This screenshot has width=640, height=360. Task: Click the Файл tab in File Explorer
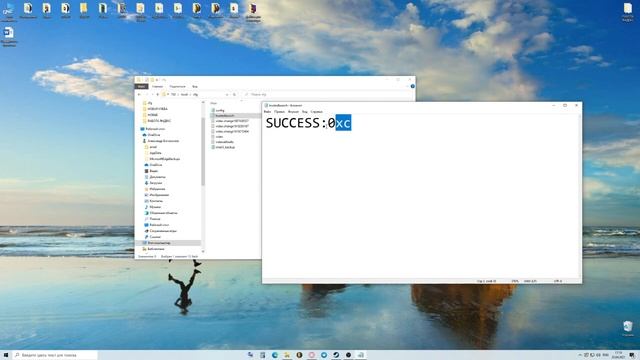pos(141,87)
